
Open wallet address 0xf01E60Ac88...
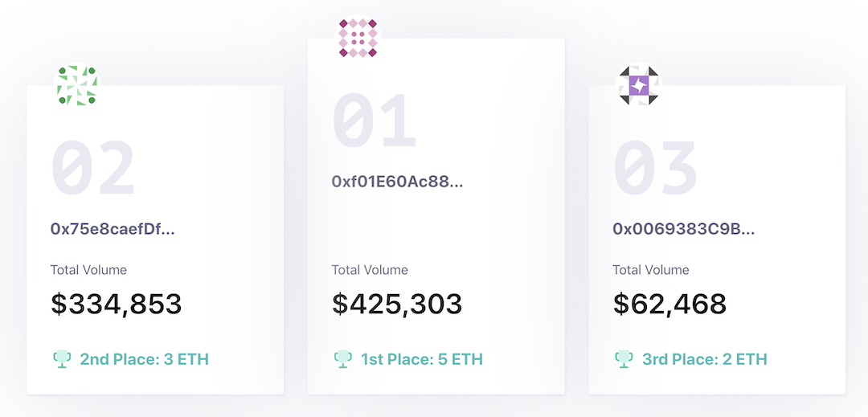(397, 182)
